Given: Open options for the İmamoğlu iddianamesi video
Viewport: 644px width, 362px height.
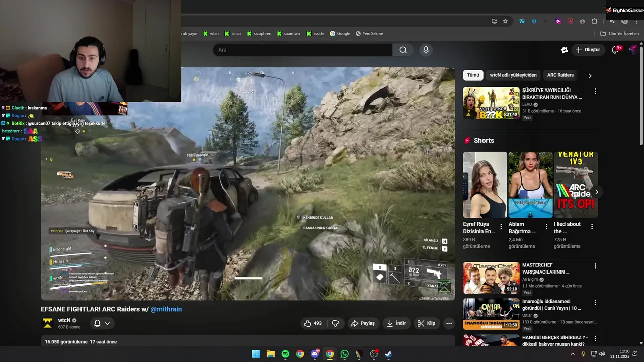Looking at the screenshot, I should click(x=595, y=303).
